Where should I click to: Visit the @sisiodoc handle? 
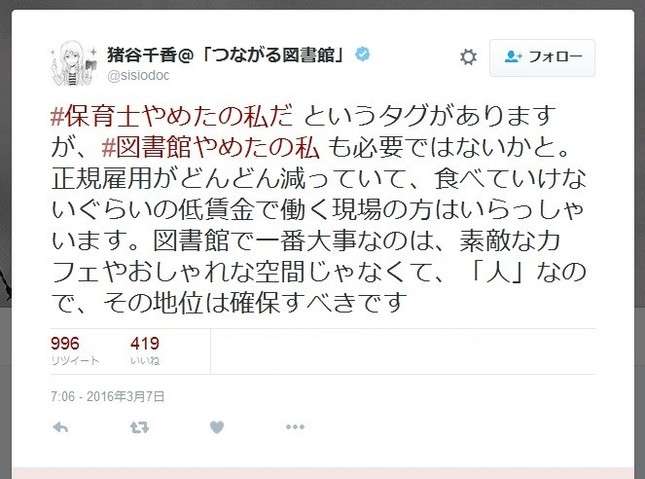coord(138,76)
